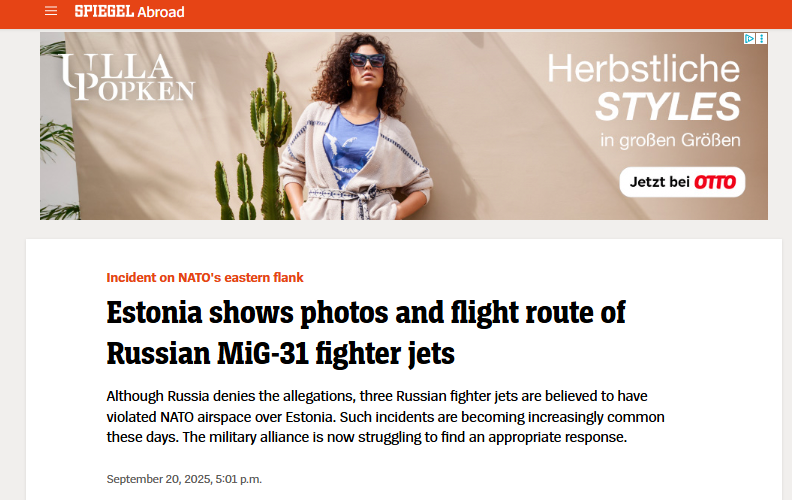Click the orange SPIEGEL header bar
The height and width of the screenshot is (500, 792).
[396, 14]
